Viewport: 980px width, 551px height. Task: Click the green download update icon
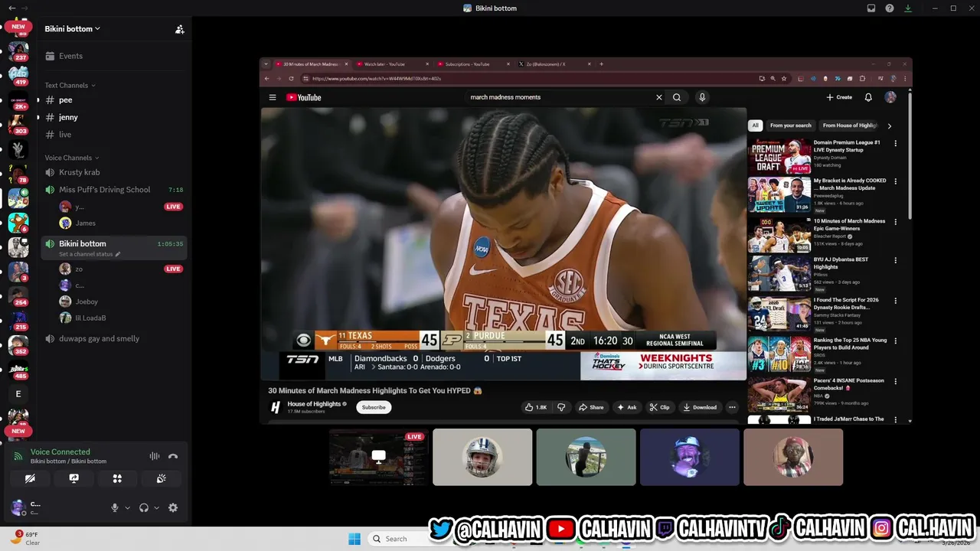[908, 8]
